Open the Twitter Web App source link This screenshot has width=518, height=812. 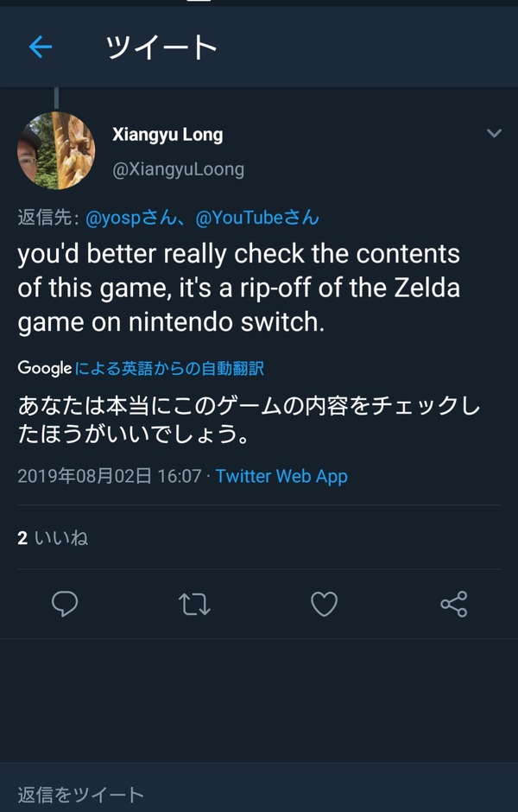(x=281, y=476)
